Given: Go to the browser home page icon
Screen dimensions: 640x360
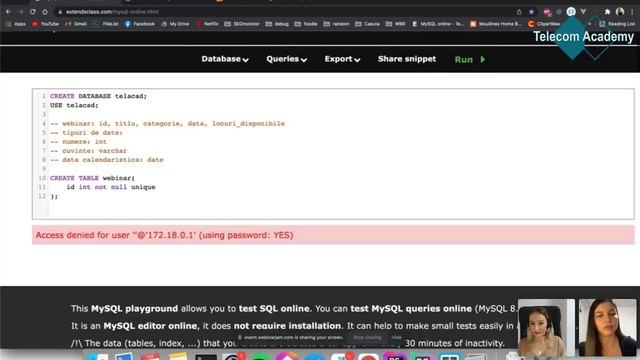Looking at the screenshot, I should point(45,12).
